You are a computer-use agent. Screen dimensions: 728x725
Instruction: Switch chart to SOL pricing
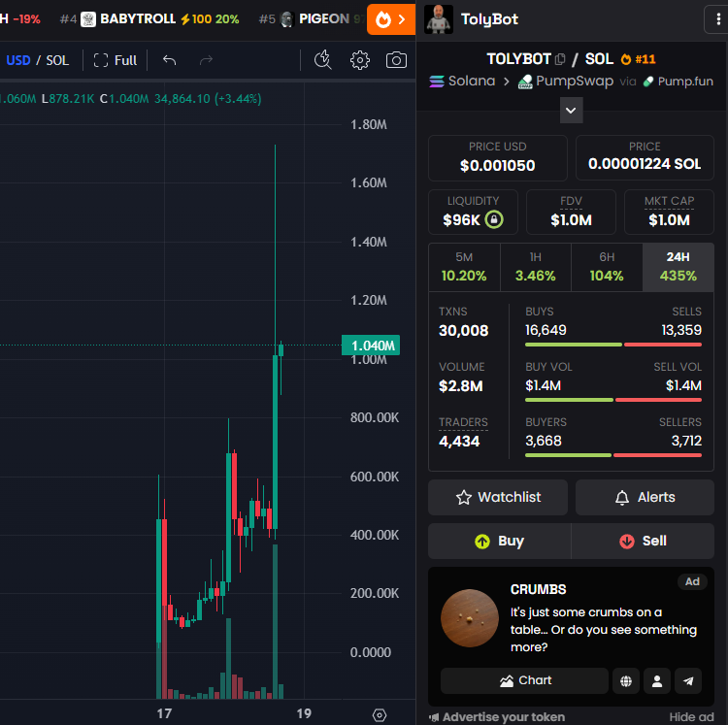click(57, 60)
